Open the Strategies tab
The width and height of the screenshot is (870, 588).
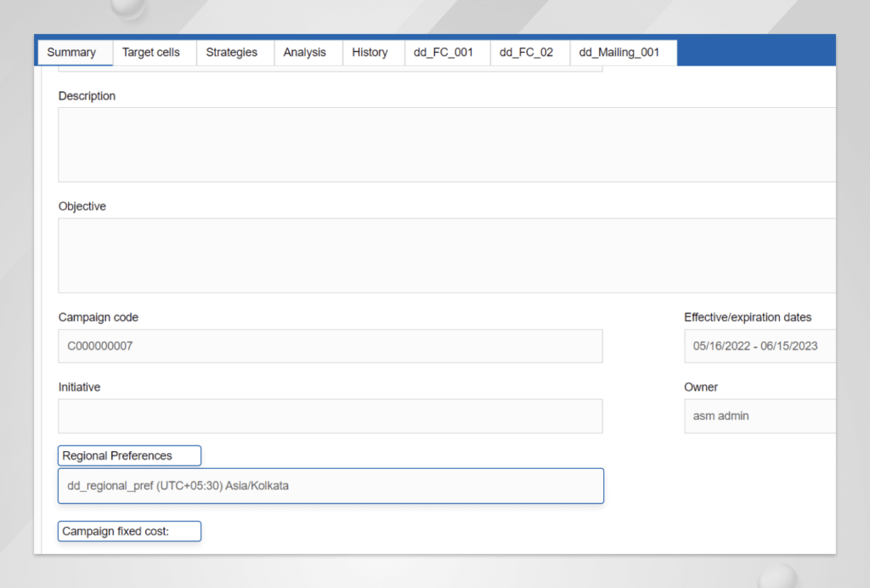[x=231, y=52]
